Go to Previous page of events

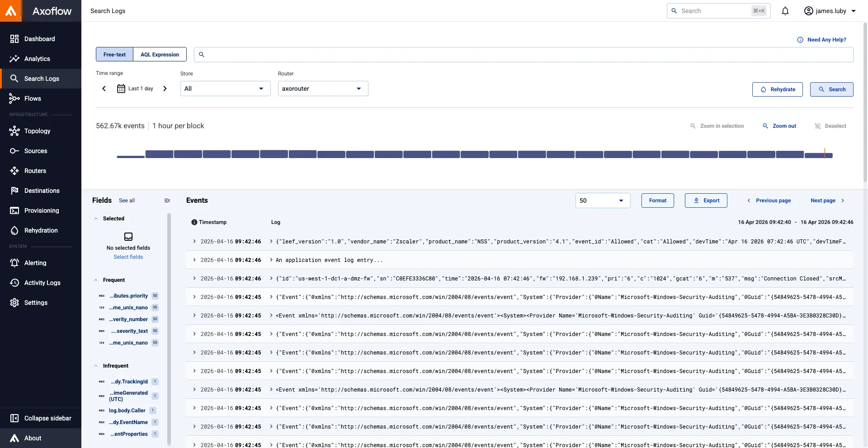pyautogui.click(x=769, y=201)
